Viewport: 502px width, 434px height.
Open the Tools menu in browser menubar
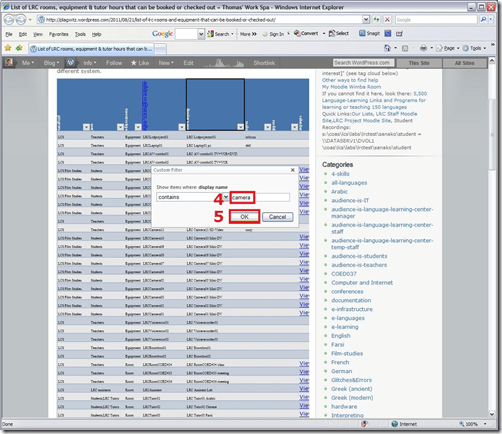click(x=80, y=34)
